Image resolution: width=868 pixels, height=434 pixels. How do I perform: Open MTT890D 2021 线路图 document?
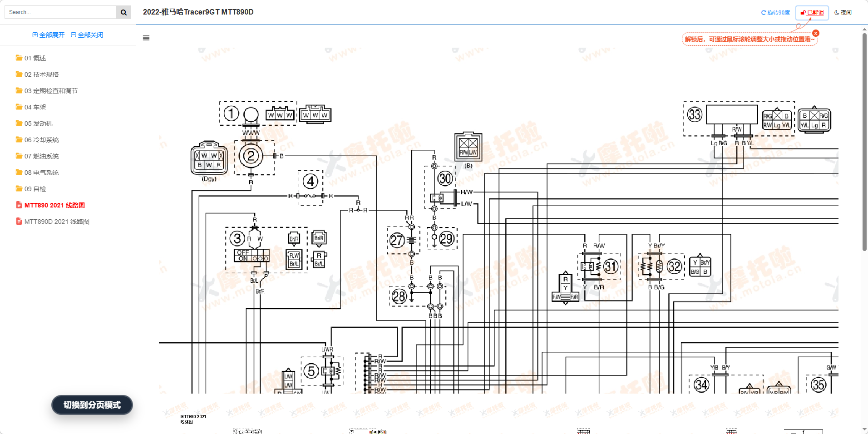pos(57,222)
